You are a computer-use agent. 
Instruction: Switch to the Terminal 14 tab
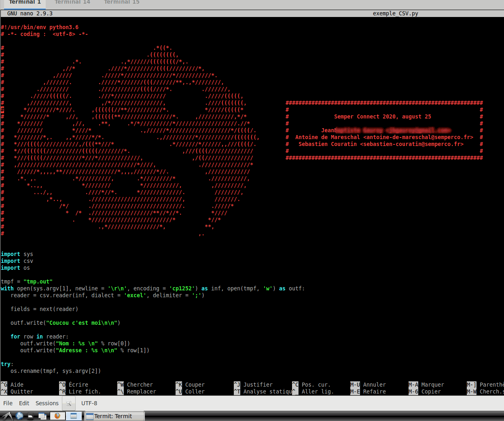[x=72, y=2]
